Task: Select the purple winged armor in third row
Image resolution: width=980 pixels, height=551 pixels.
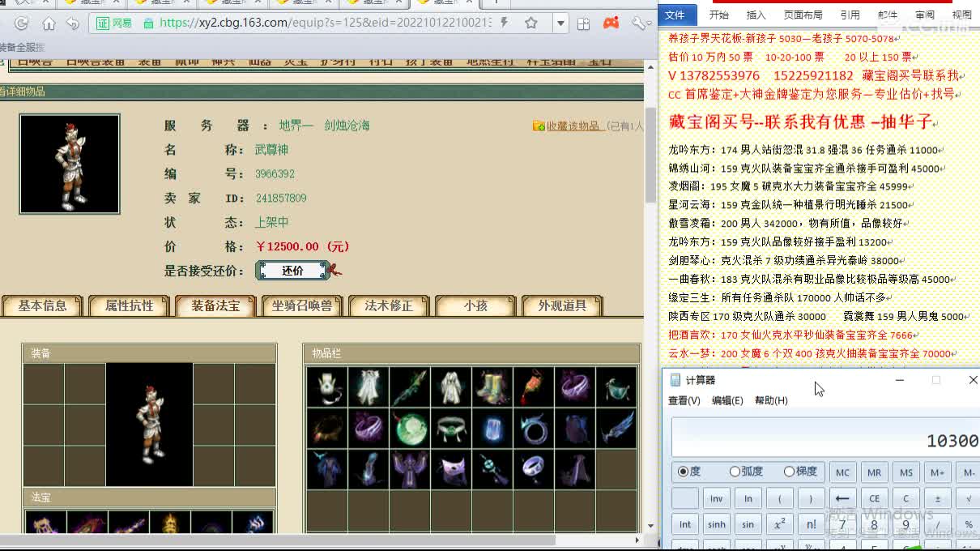Action: pos(410,469)
